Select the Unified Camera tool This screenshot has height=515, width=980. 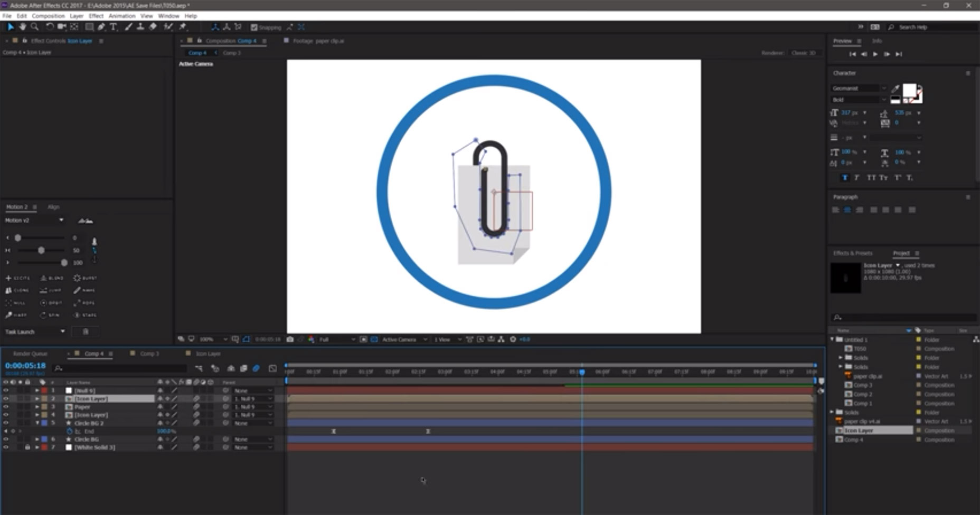(62, 27)
